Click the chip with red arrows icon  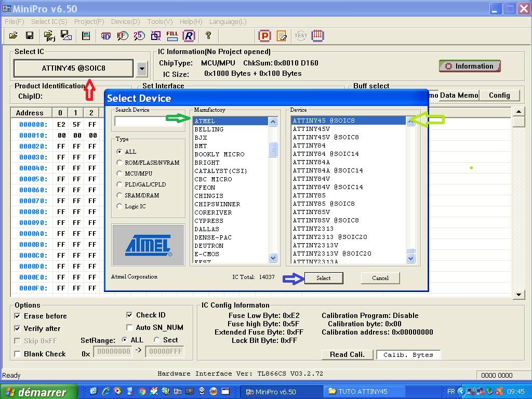click(x=317, y=35)
